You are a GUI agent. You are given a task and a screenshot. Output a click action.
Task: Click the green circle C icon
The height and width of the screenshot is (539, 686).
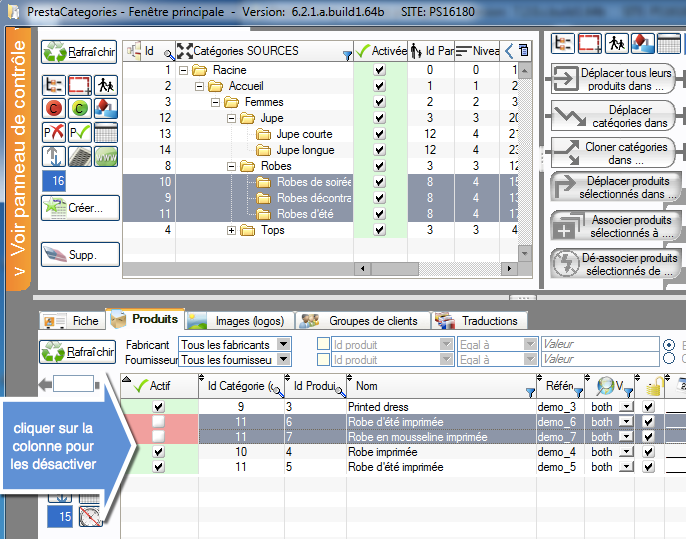tap(80, 108)
